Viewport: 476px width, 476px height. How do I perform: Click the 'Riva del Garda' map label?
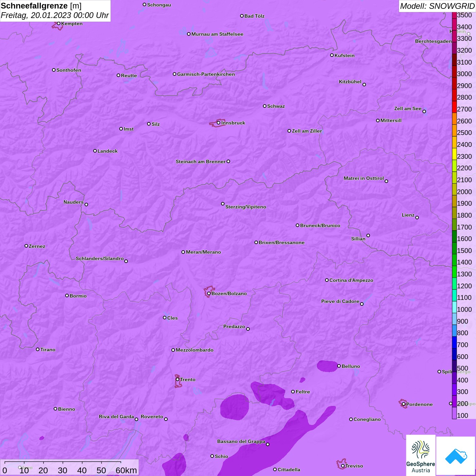[x=116, y=417]
